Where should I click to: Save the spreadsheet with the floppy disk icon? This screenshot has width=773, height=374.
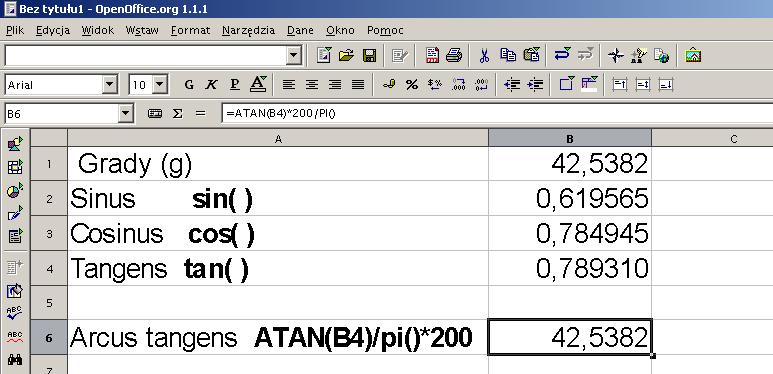(x=369, y=55)
